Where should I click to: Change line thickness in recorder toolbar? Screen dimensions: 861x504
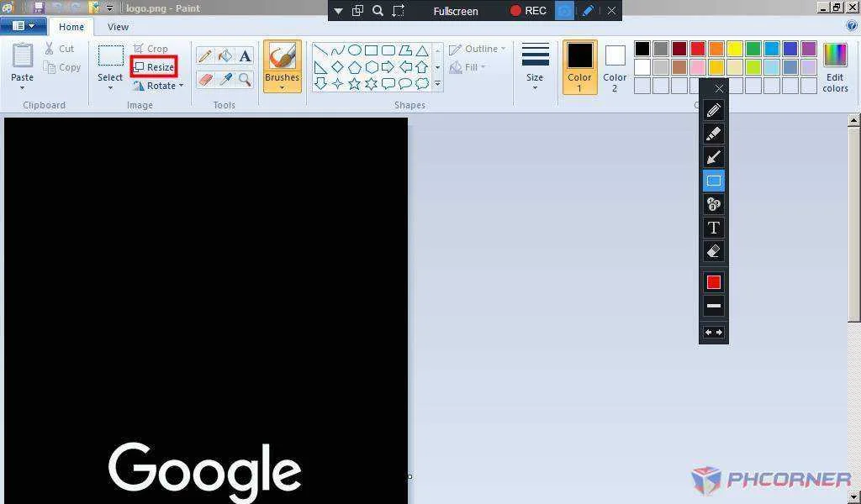pos(713,306)
